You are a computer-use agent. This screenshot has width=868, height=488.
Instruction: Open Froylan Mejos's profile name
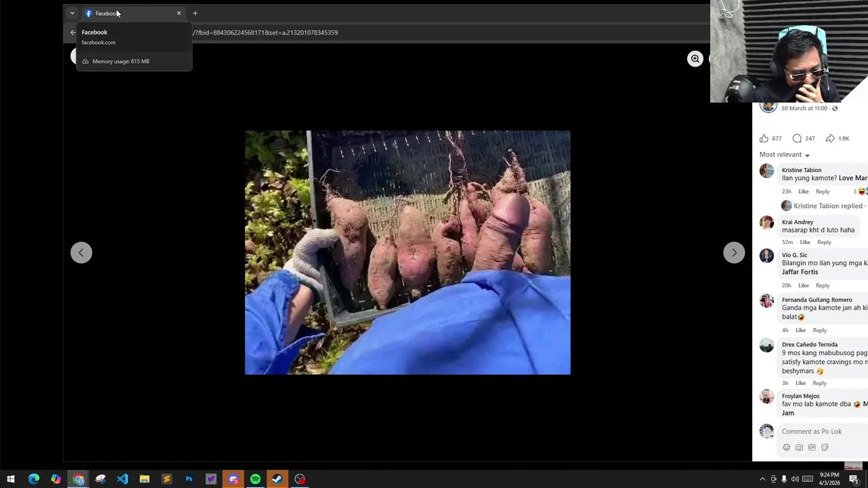point(801,396)
